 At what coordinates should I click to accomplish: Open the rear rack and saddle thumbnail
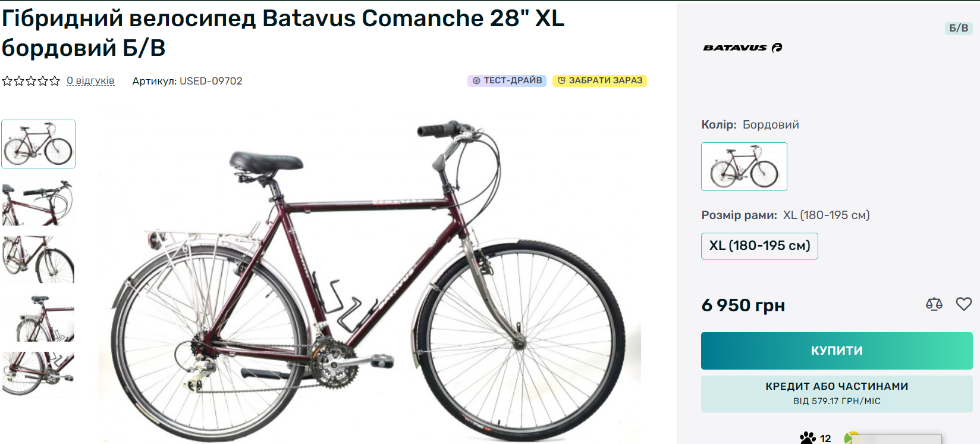(39, 318)
